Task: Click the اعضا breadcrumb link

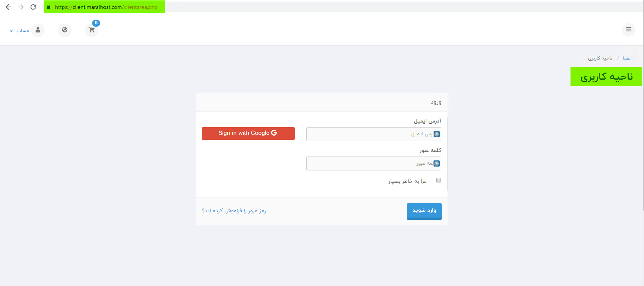Action: click(x=627, y=58)
